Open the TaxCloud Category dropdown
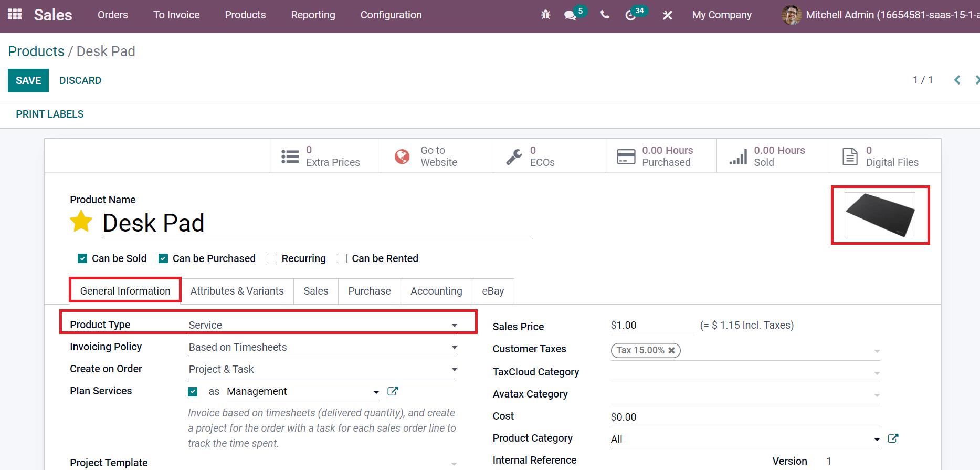The width and height of the screenshot is (980, 470). [745, 372]
